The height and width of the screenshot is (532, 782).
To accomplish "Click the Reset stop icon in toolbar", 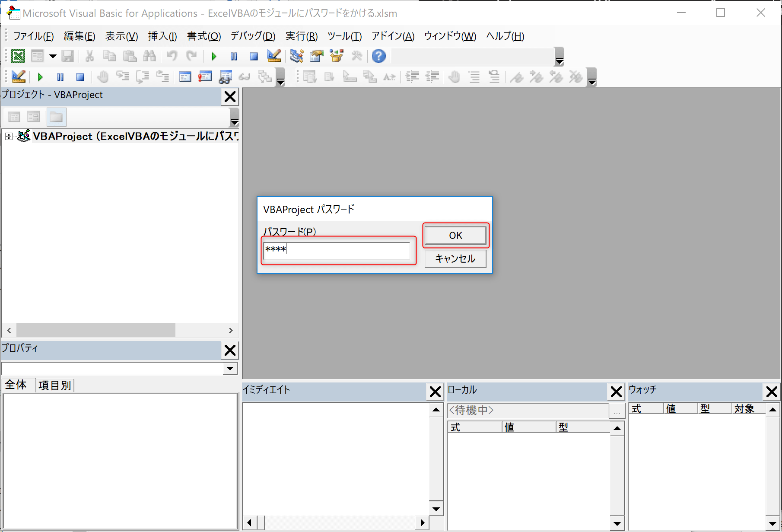I will point(254,56).
